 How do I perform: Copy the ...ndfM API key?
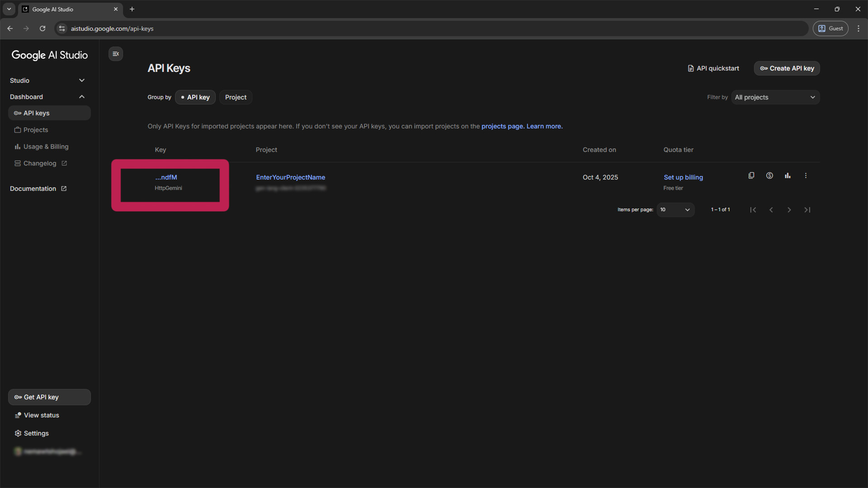click(x=751, y=176)
